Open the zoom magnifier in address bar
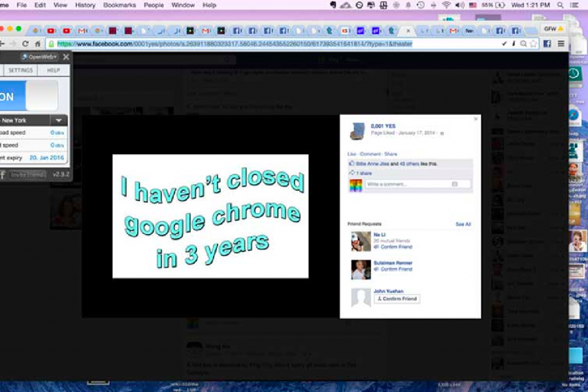 coord(524,44)
